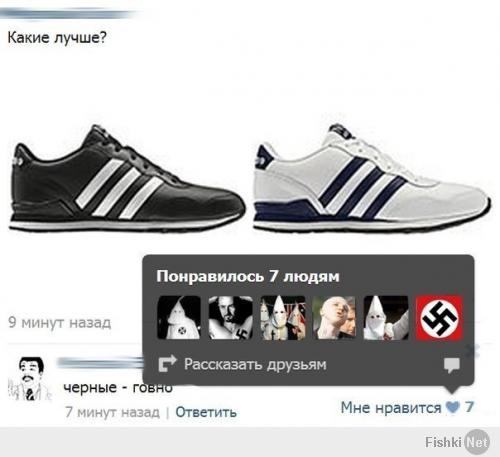Screen dimensions: 500x457
Task: Click the '7 минут назад' comment timestamp
Action: (x=112, y=412)
